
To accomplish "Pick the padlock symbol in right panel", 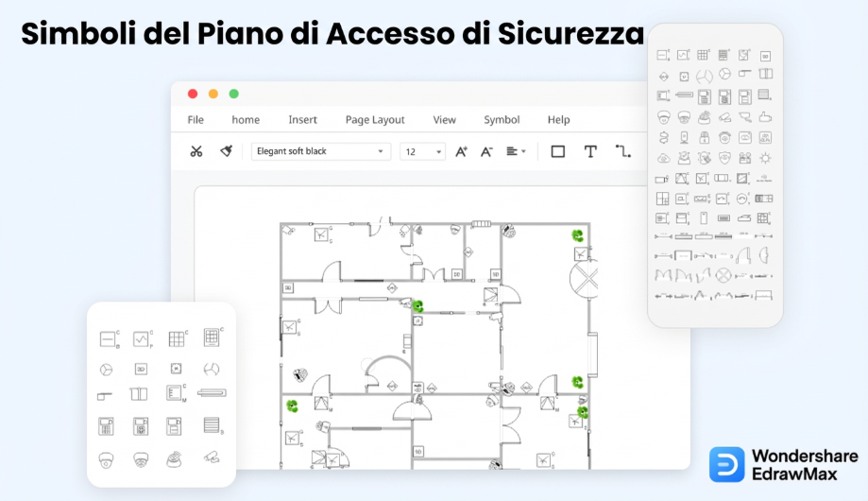I will point(705,137).
